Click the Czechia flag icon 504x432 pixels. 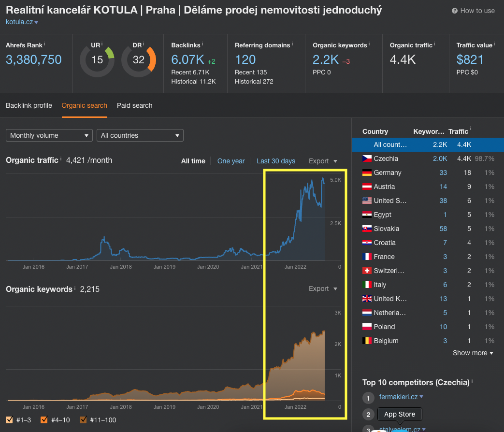367,158
